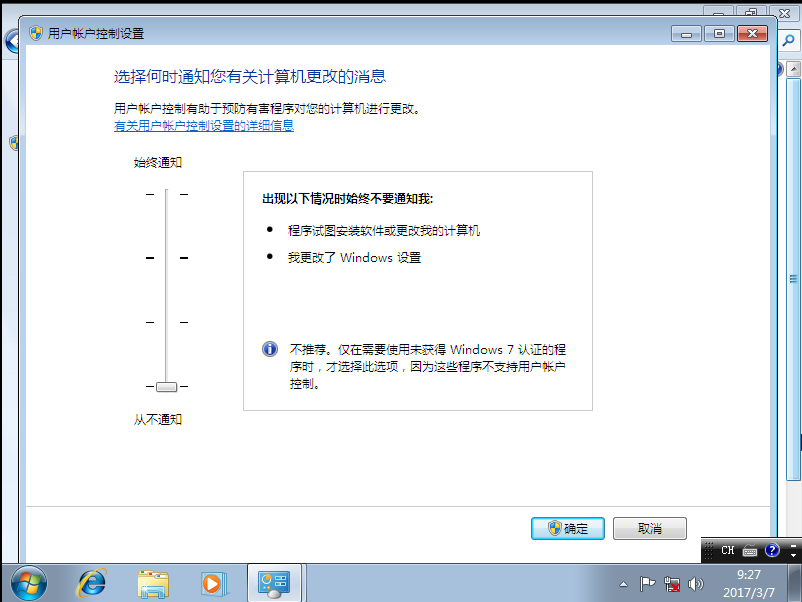The image size is (802, 602).
Task: Click the back arrow of background window
Action: pos(12,41)
